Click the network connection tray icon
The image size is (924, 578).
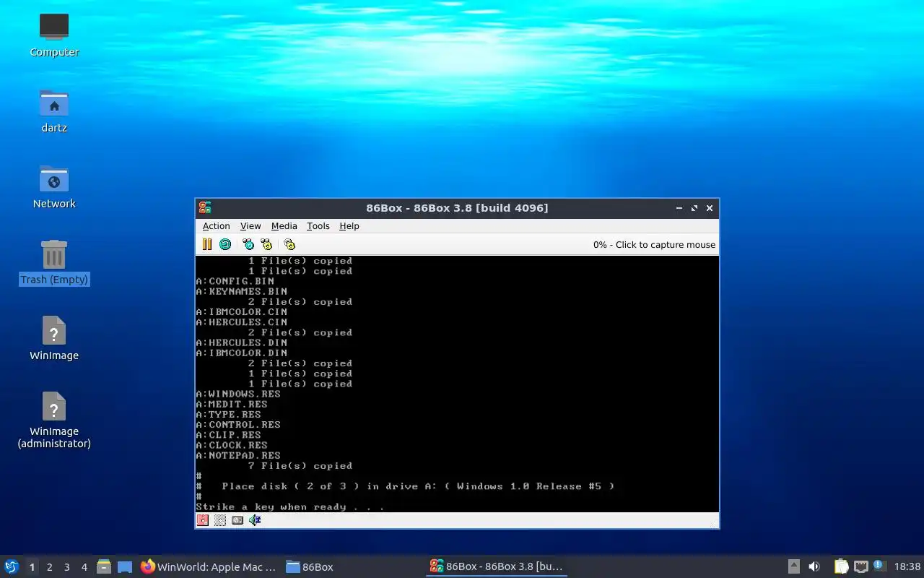(x=860, y=567)
